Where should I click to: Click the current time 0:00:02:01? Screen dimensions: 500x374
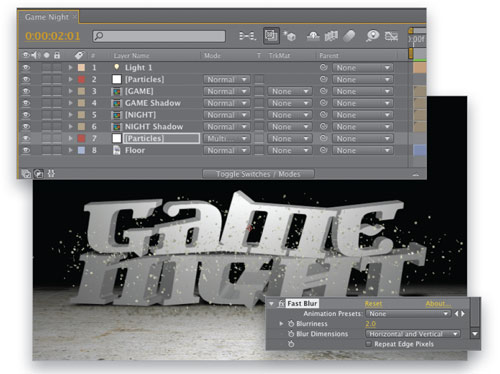(x=53, y=36)
